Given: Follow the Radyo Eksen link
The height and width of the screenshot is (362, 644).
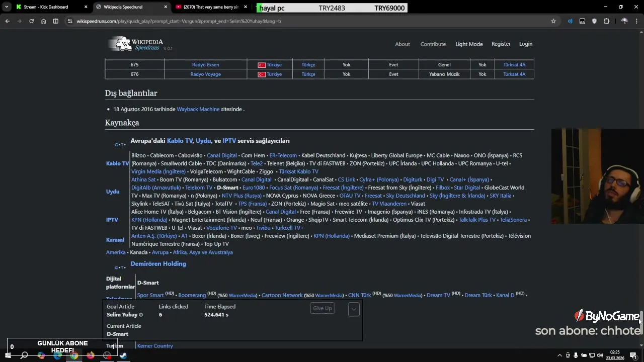Looking at the screenshot, I should tap(205, 65).
